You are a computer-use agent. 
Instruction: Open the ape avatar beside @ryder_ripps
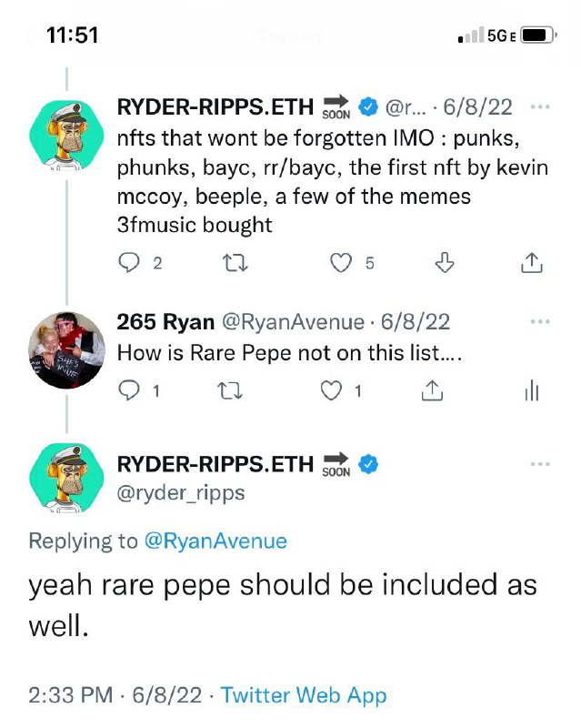66,478
